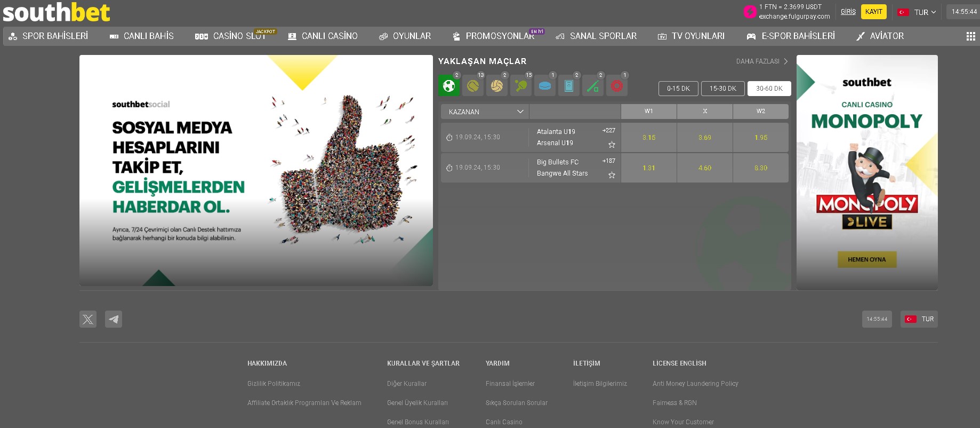The image size is (980, 428).
Task: Select the red target sport filter
Action: point(617,85)
